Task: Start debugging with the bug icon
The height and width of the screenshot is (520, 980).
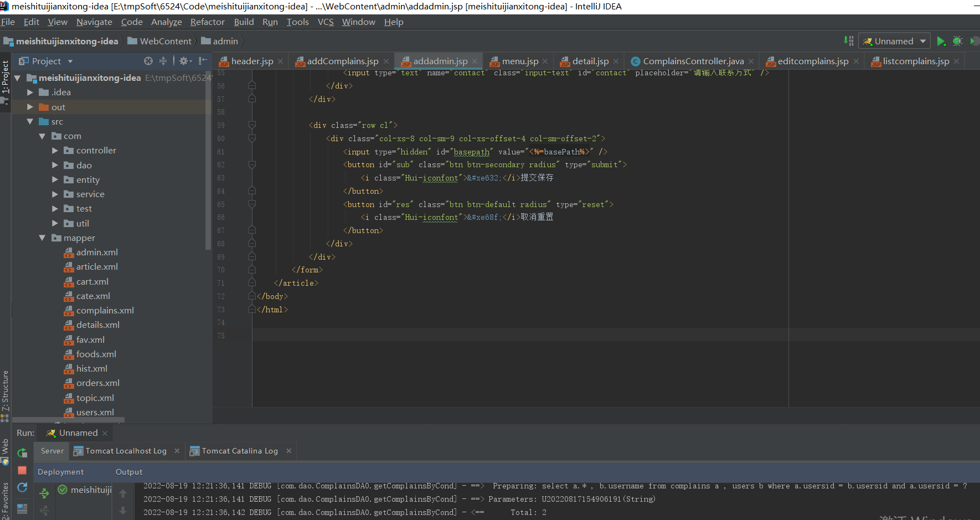Action: click(x=957, y=41)
